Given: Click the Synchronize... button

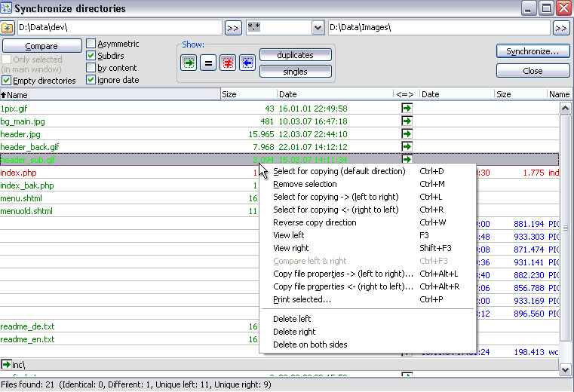Looking at the screenshot, I should click(x=533, y=52).
